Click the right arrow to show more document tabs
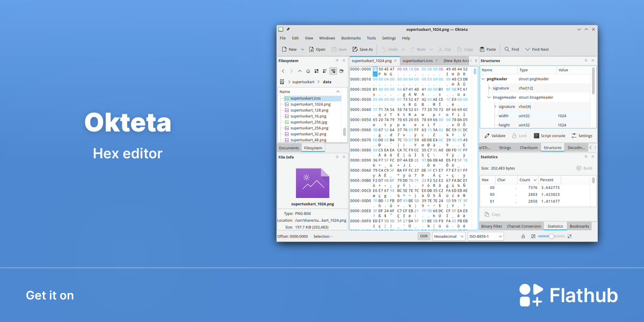Image resolution: width=644 pixels, height=322 pixels. click(475, 61)
